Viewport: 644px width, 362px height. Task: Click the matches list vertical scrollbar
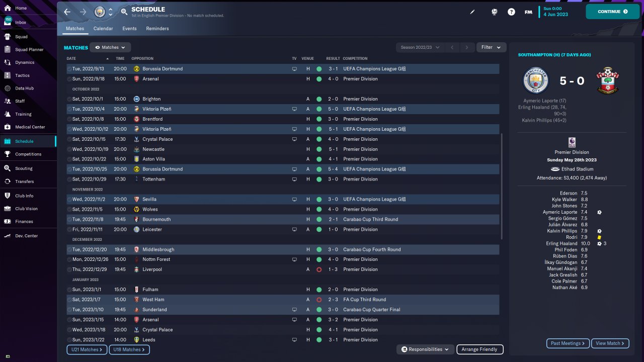pos(502,186)
